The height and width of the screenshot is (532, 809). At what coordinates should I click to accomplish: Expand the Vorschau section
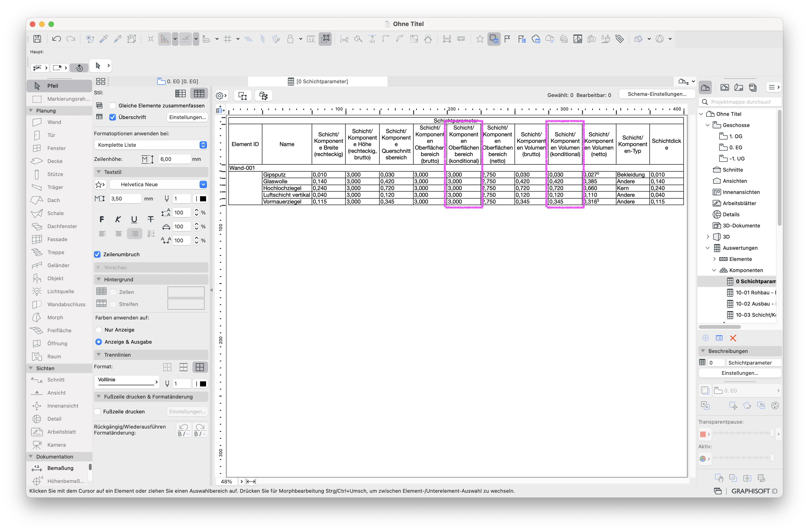point(99,267)
